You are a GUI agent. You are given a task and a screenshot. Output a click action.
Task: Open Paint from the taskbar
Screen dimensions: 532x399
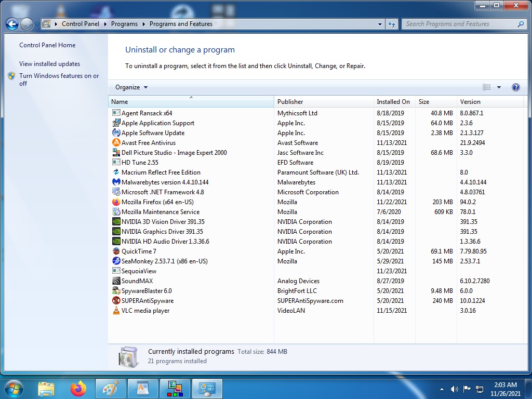[111, 389]
